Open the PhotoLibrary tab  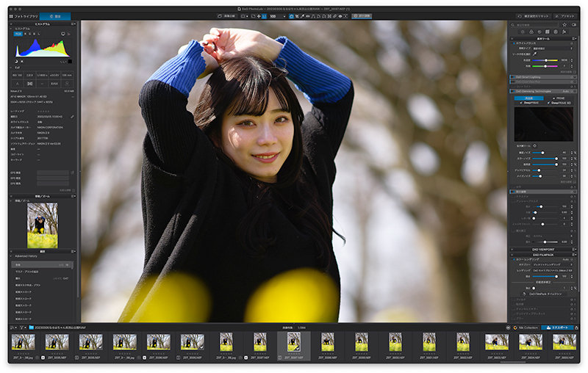[24, 16]
